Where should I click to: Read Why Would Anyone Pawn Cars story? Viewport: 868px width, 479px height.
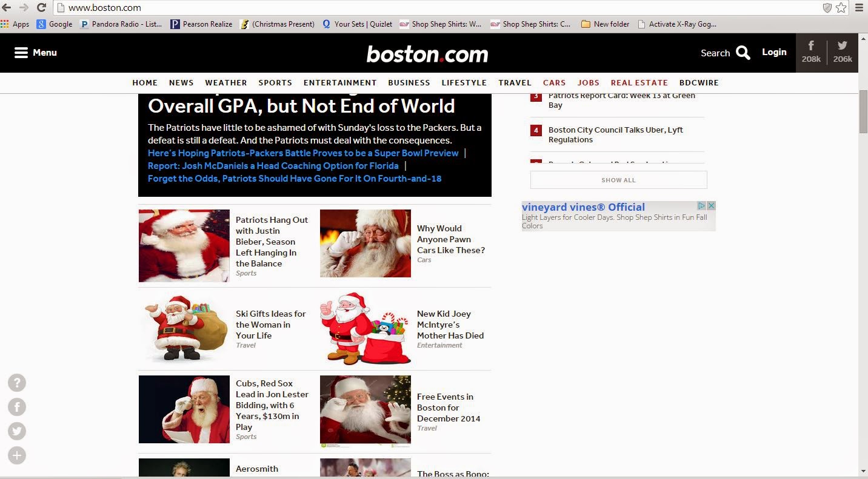click(451, 239)
